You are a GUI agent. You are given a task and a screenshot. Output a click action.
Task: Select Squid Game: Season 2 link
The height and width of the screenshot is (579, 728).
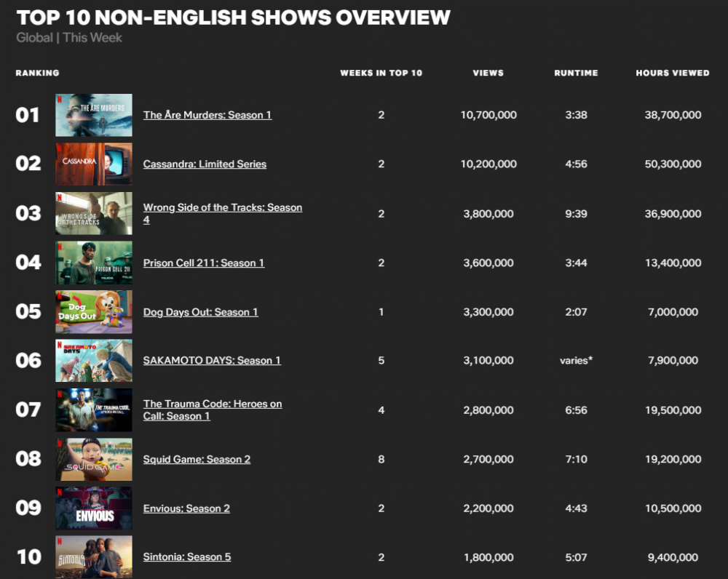pos(197,460)
